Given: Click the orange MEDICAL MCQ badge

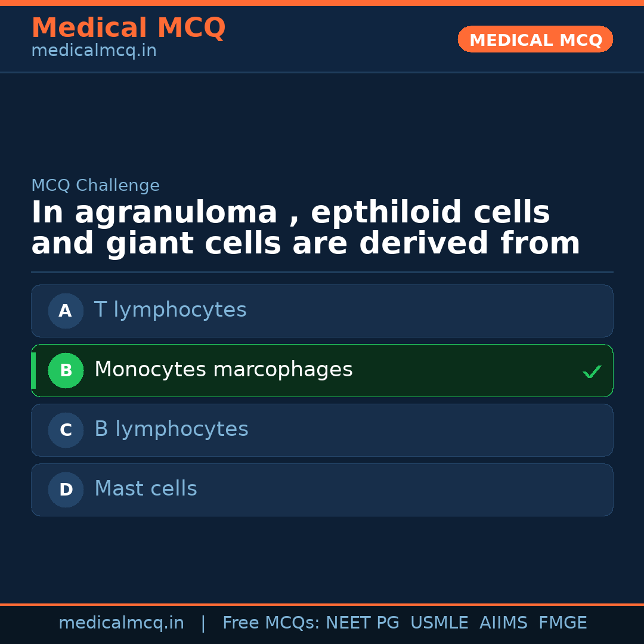Looking at the screenshot, I should pos(535,39).
